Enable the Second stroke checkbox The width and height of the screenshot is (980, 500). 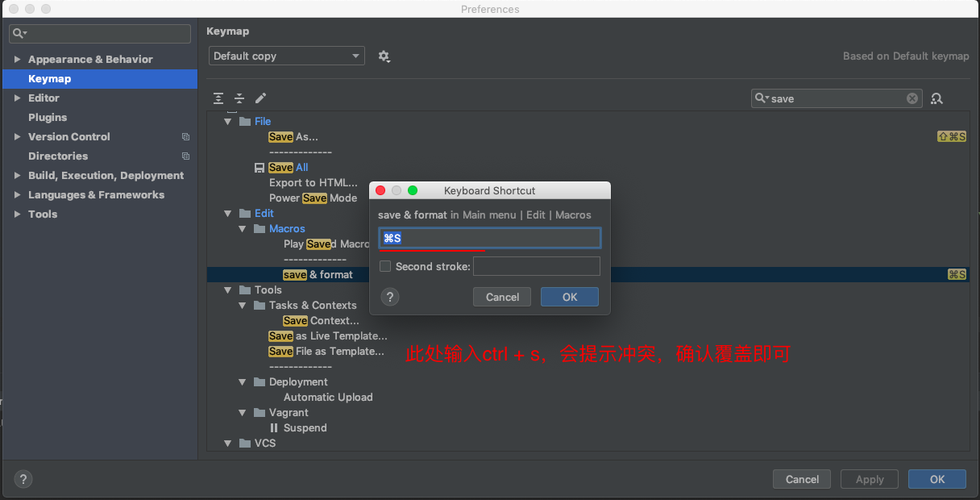pyautogui.click(x=385, y=266)
